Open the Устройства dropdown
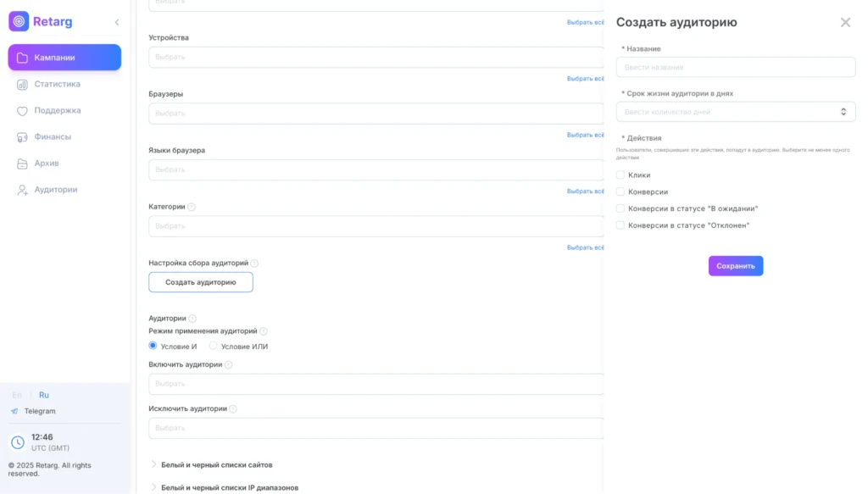This screenshot has height=494, width=868. click(x=376, y=57)
